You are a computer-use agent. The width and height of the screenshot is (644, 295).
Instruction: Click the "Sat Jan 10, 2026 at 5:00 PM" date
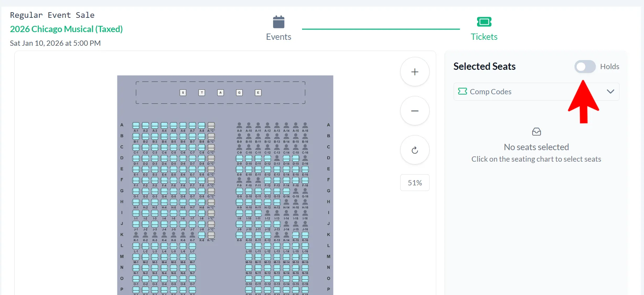click(55, 43)
